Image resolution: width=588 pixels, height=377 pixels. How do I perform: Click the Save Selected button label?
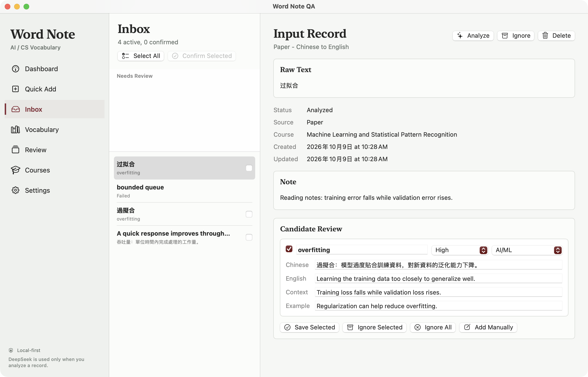[315, 328]
